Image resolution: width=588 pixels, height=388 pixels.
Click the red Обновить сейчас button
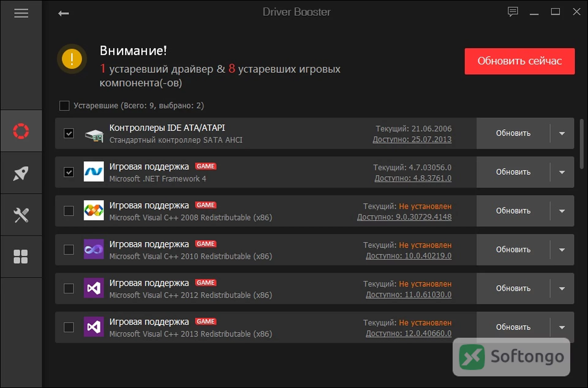(519, 61)
